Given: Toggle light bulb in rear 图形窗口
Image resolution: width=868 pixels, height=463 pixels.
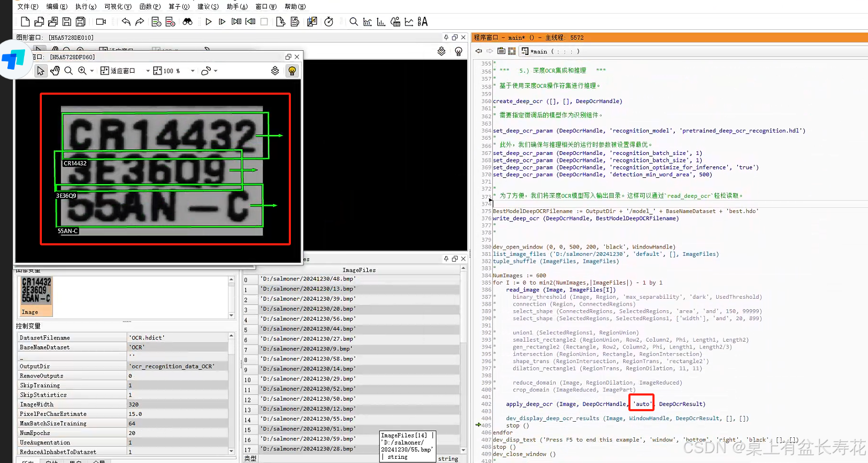Looking at the screenshot, I should (x=458, y=51).
